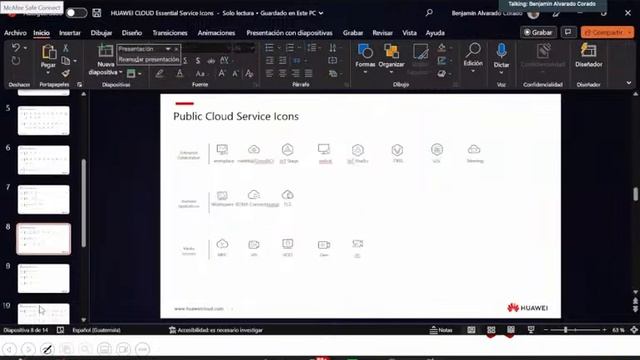
Task: Copy selection with the copy icon
Action: pos(65,61)
